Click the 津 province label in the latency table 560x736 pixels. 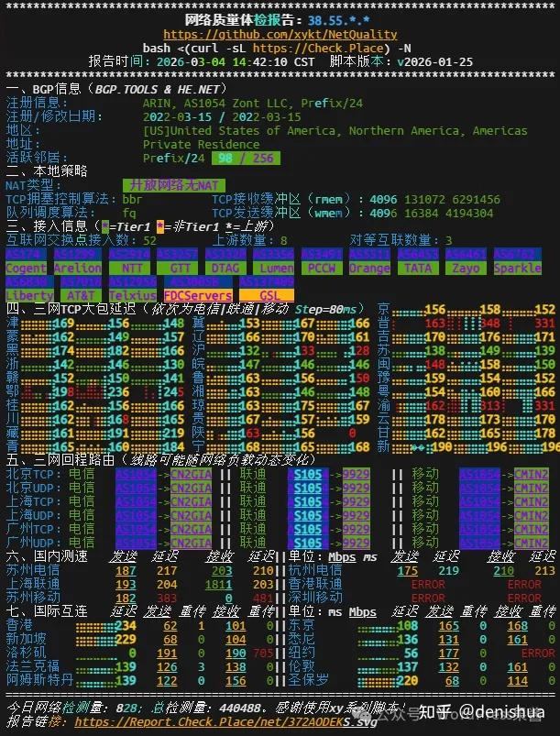tap(13, 323)
